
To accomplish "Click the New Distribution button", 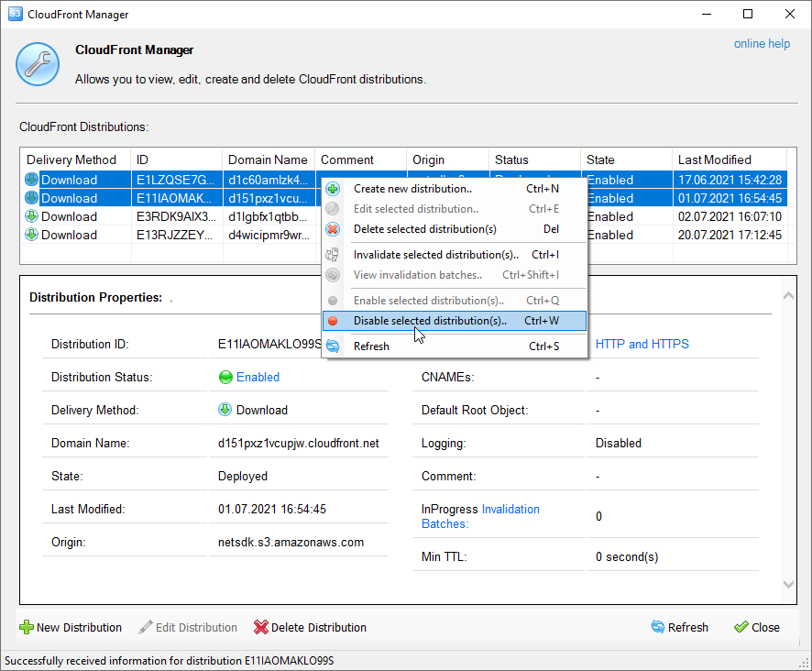I will [x=71, y=628].
